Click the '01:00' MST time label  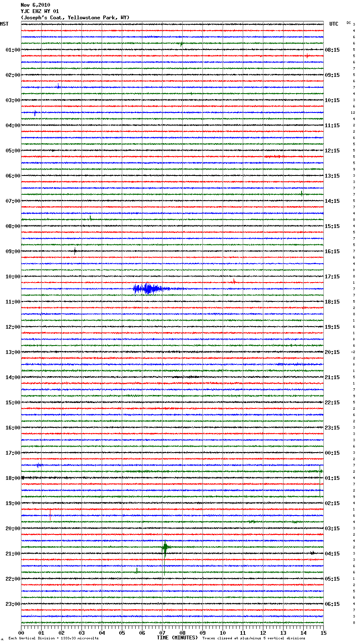pyautogui.click(x=13, y=50)
